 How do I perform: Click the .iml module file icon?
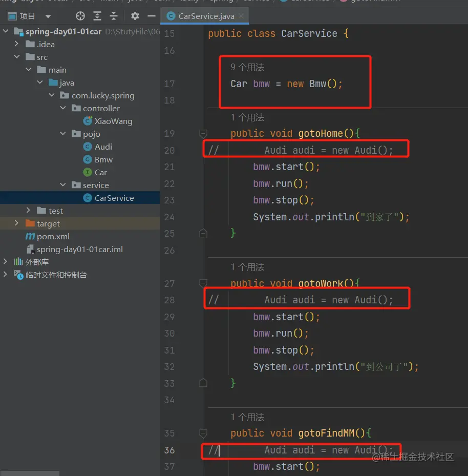point(30,249)
